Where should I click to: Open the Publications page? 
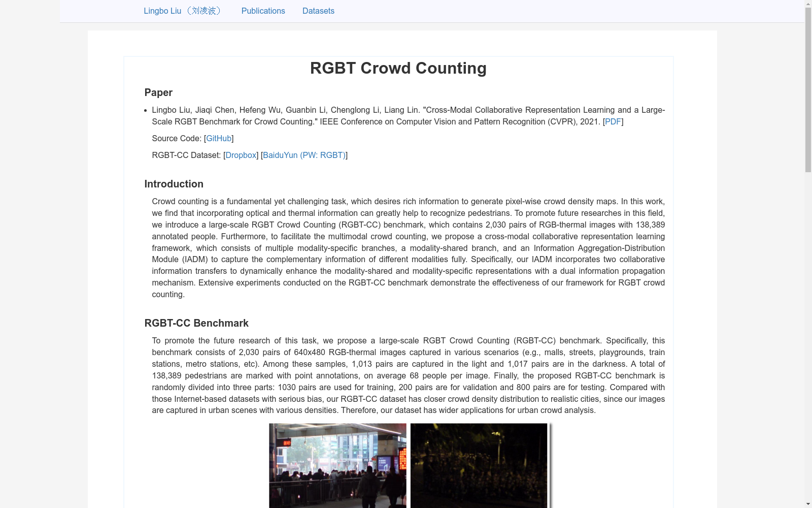(x=263, y=11)
